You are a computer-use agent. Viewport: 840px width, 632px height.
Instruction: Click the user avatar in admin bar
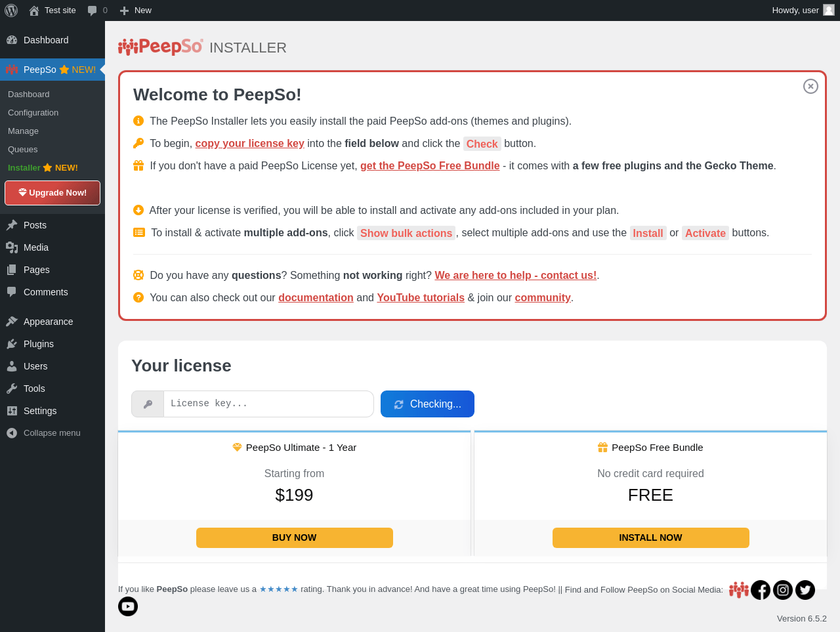click(x=829, y=10)
